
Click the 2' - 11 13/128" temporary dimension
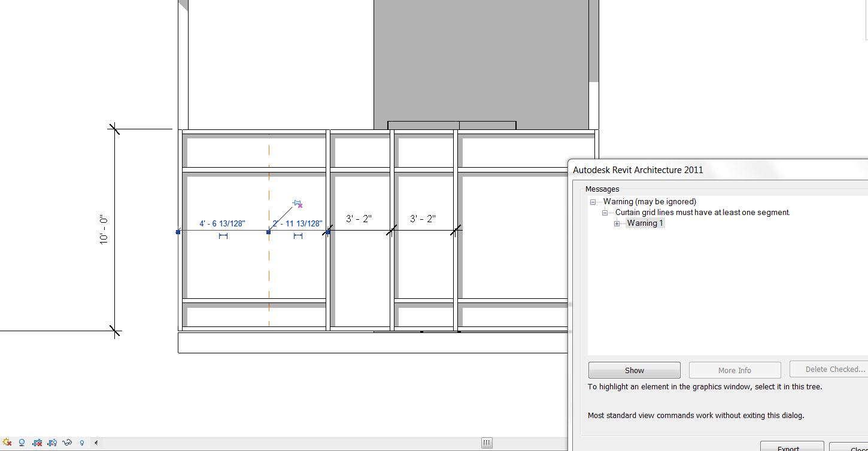point(298,223)
